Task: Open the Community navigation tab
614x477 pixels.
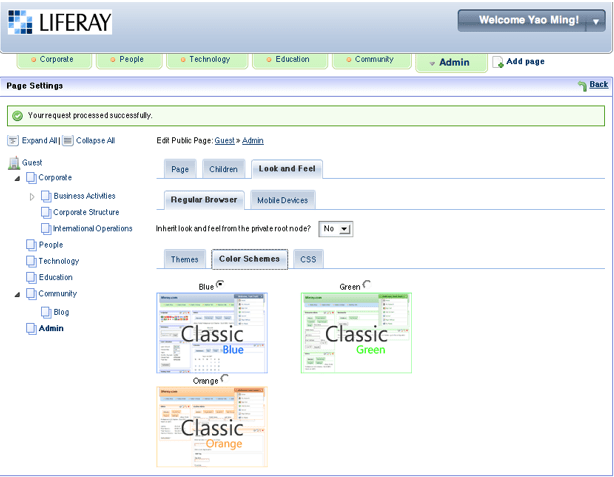Action: click(x=372, y=60)
